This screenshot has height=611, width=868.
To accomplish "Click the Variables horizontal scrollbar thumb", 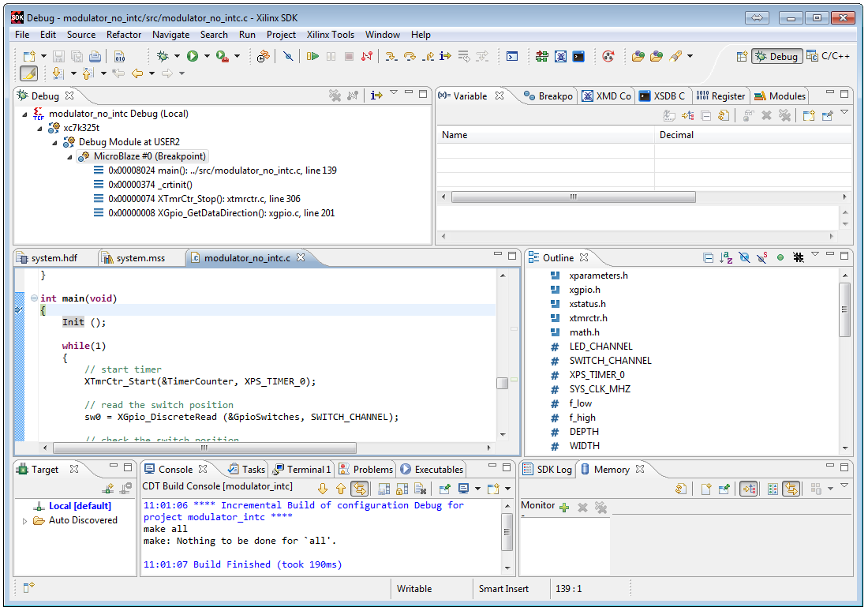I will click(x=574, y=197).
